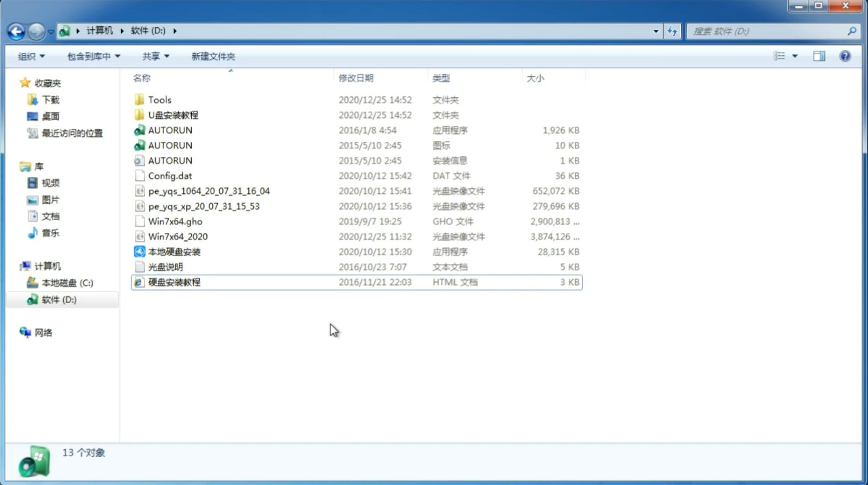Open 硬盘安装教程 HTML document

pyautogui.click(x=174, y=282)
